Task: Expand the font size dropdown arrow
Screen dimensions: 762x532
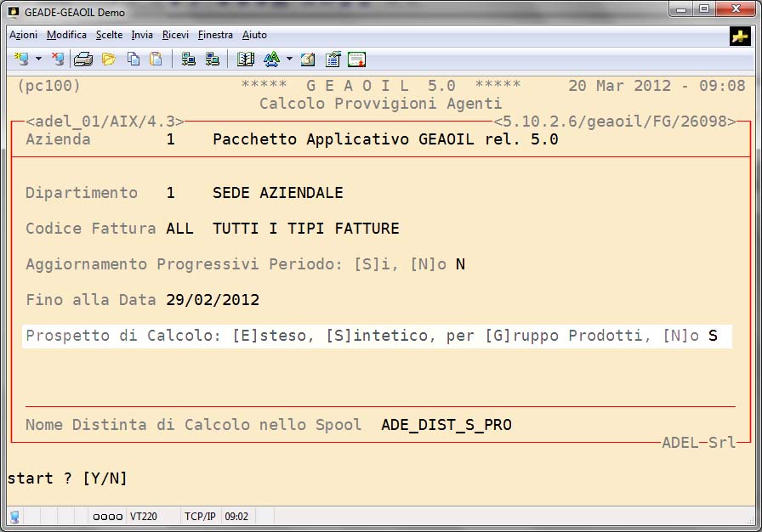Action: click(289, 59)
